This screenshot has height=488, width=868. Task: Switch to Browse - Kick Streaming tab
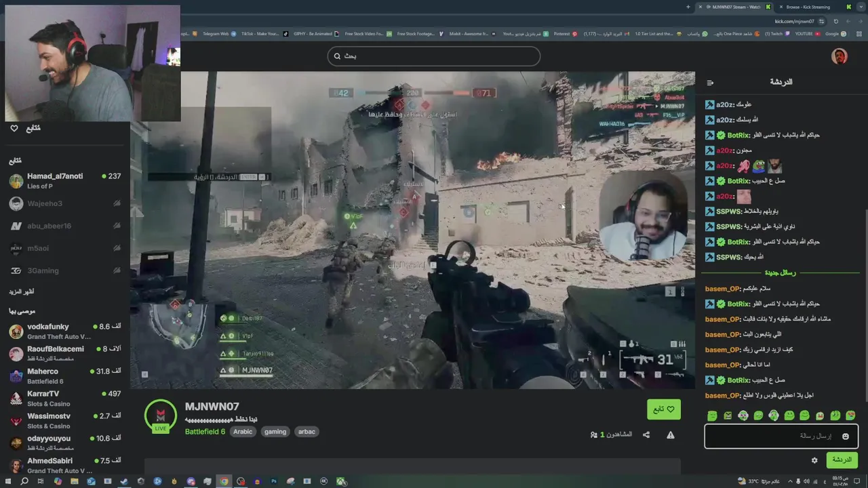(x=814, y=7)
